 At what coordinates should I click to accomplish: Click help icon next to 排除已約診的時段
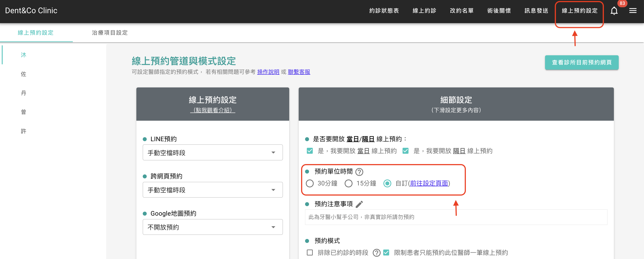(376, 252)
